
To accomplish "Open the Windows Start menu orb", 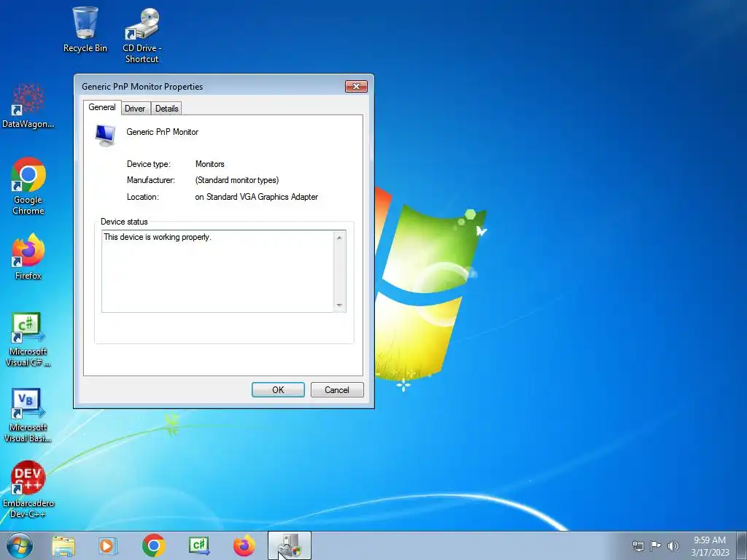I will click(19, 545).
